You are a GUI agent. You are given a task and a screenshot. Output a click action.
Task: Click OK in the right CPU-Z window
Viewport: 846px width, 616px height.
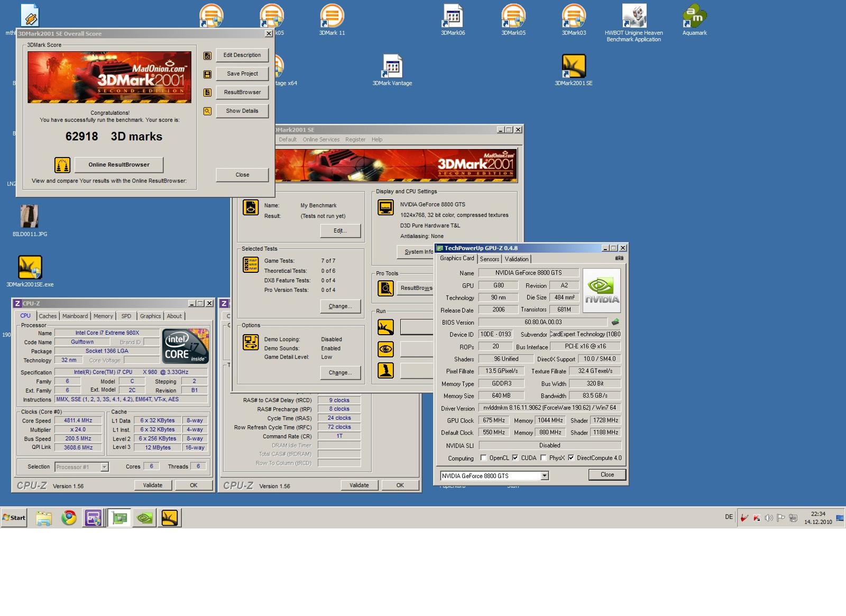tap(400, 485)
